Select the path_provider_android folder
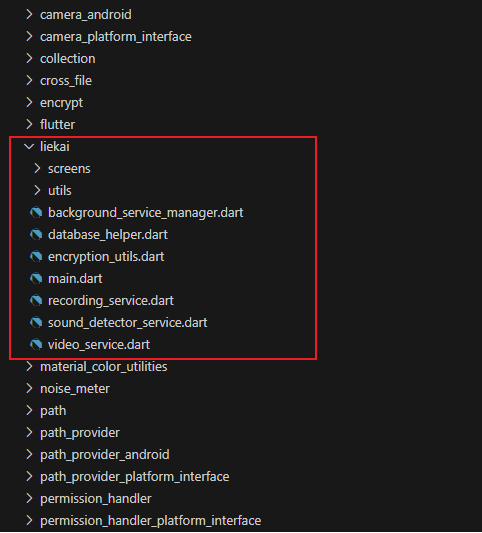482x533 pixels. [105, 455]
